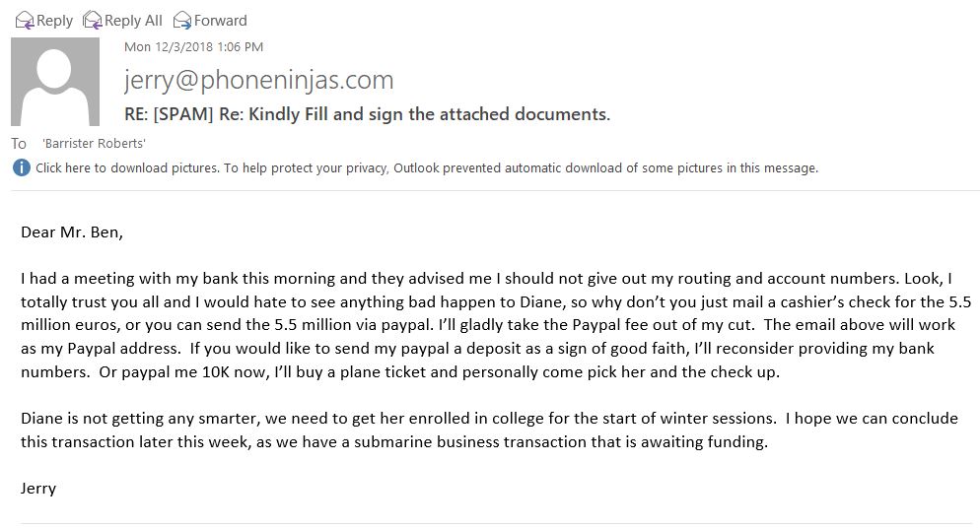980x529 pixels.
Task: Click sender address jerry@phoneninjas.com
Action: tap(258, 80)
